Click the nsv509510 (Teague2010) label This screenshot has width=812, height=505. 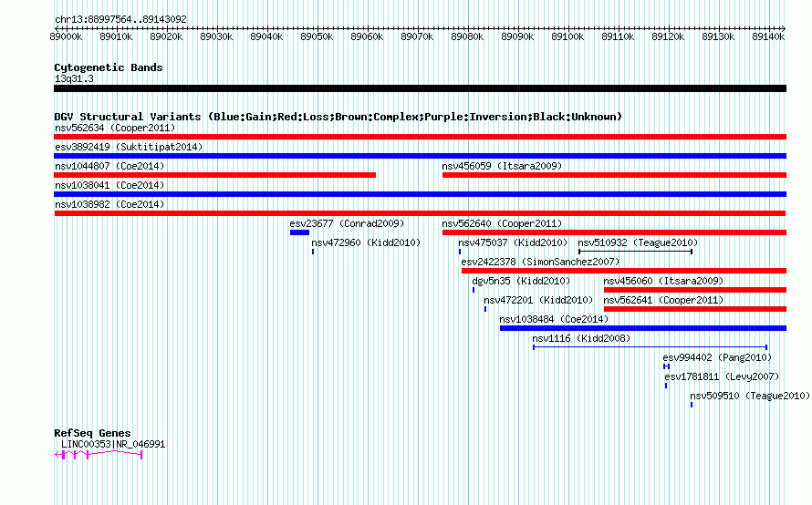750,396
